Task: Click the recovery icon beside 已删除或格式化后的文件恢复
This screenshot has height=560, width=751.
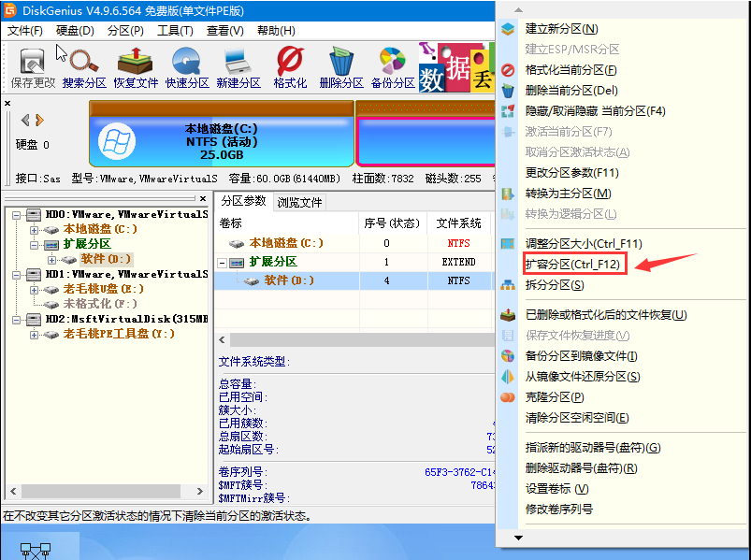Action: click(508, 315)
